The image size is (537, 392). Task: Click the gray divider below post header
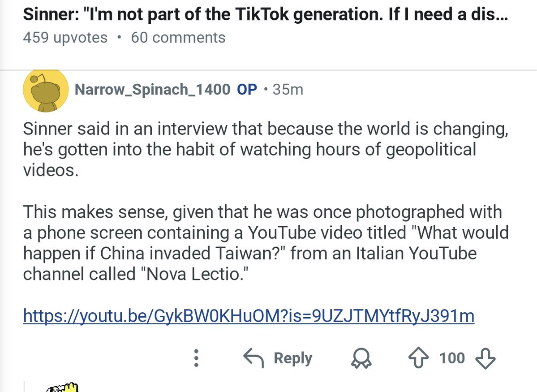(269, 69)
